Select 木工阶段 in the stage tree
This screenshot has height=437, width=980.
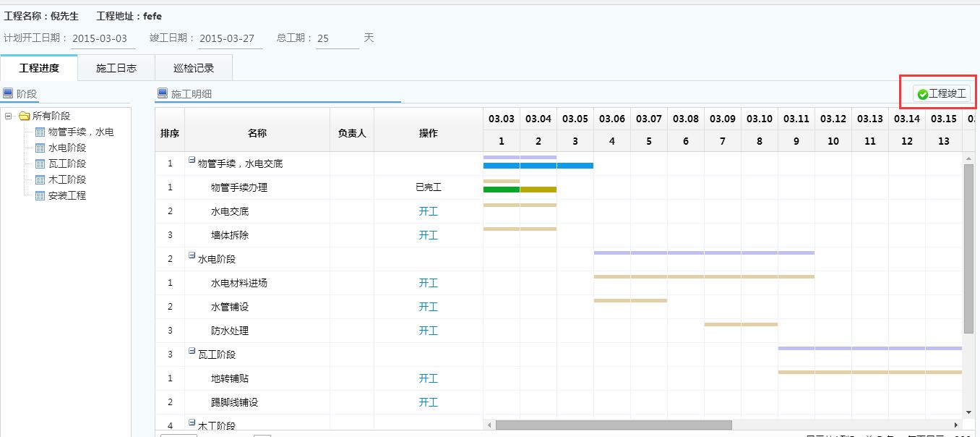click(67, 179)
